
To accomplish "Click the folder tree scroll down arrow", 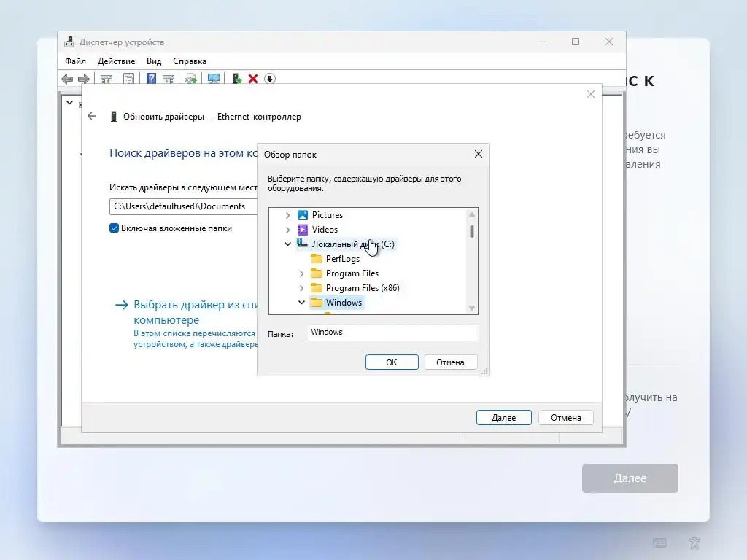I will (472, 308).
